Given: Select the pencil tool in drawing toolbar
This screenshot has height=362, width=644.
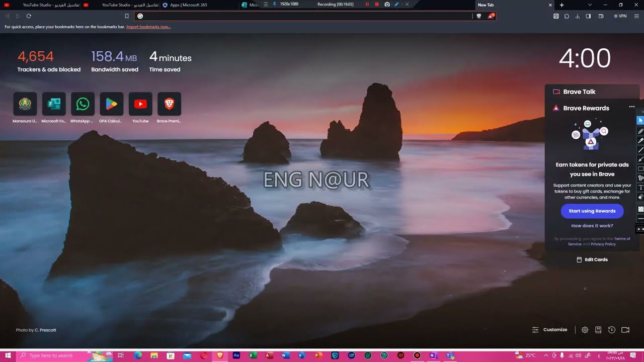Looking at the screenshot, I should (640, 131).
